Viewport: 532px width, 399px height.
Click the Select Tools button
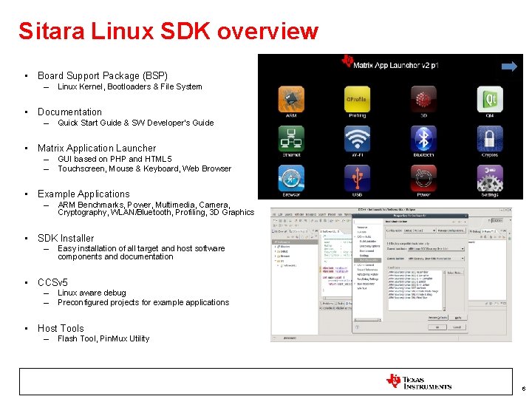[455, 273]
